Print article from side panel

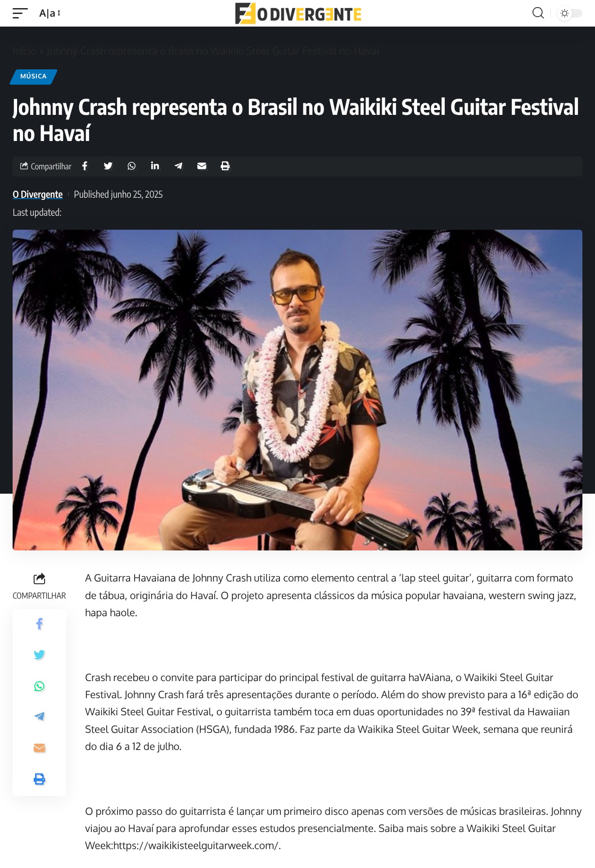click(x=40, y=779)
